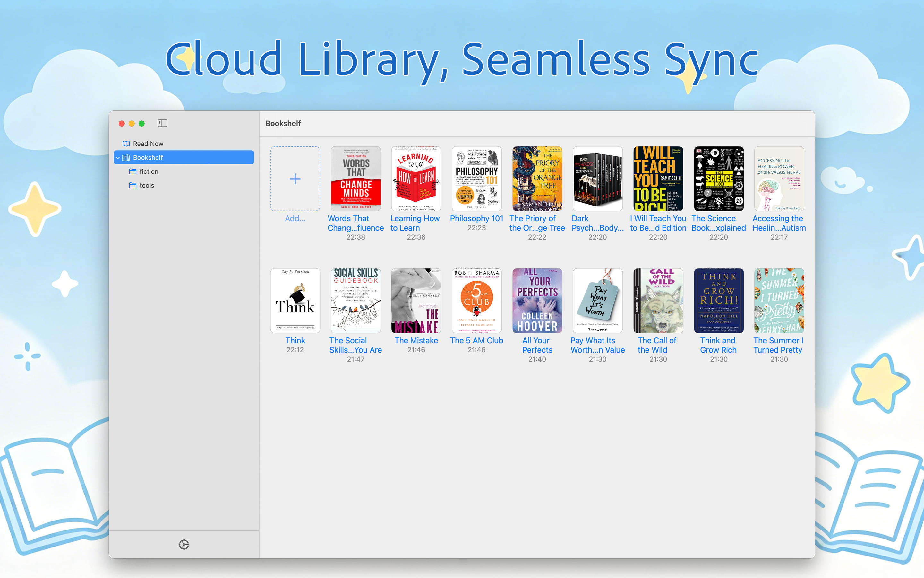Image resolution: width=924 pixels, height=578 pixels.
Task: Open settings gear at sidebar bottom
Action: click(x=184, y=544)
